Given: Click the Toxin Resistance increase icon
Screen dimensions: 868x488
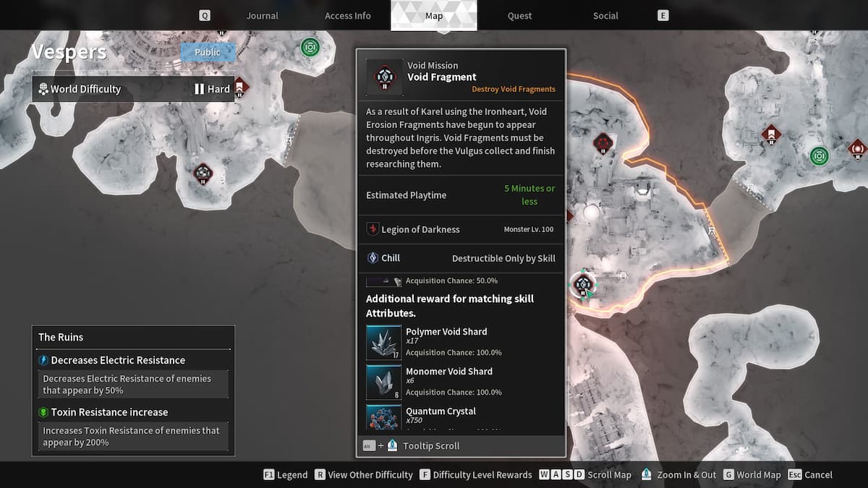Looking at the screenshot, I should [45, 411].
